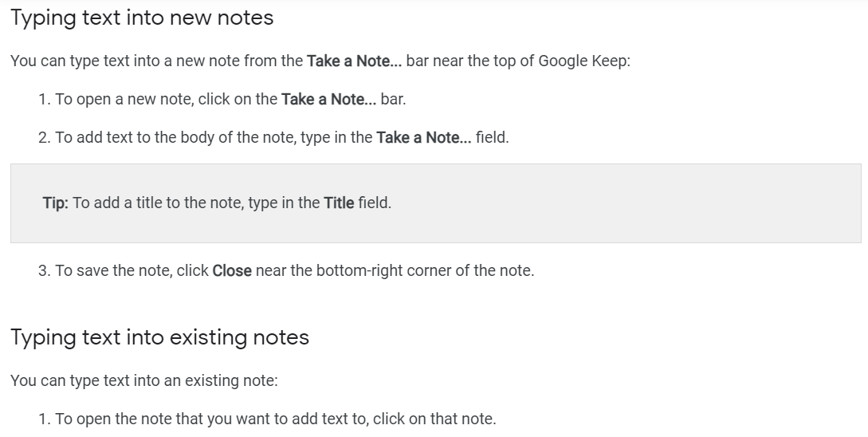Click bold 'Take a Note...' in step 2
This screenshot has width=868, height=437.
pos(424,137)
